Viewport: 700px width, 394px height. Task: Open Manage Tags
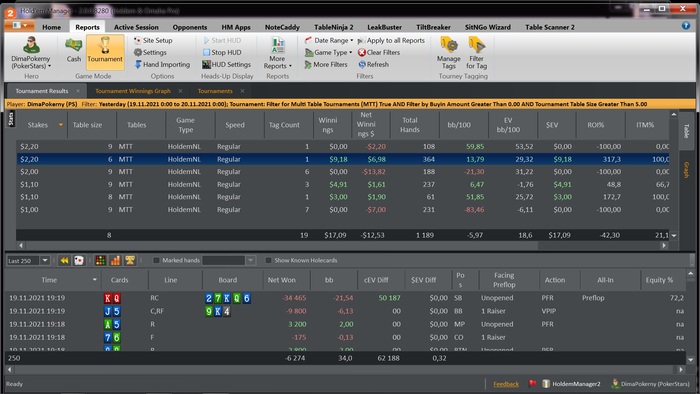(449, 53)
